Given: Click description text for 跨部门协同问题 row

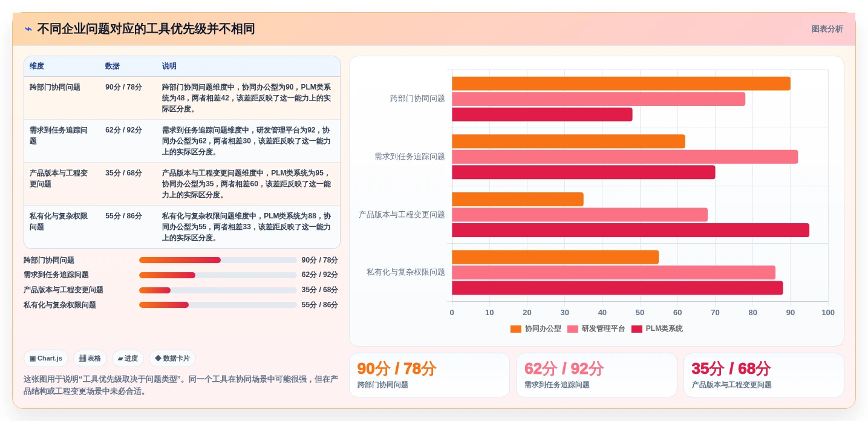Looking at the screenshot, I should (x=247, y=98).
